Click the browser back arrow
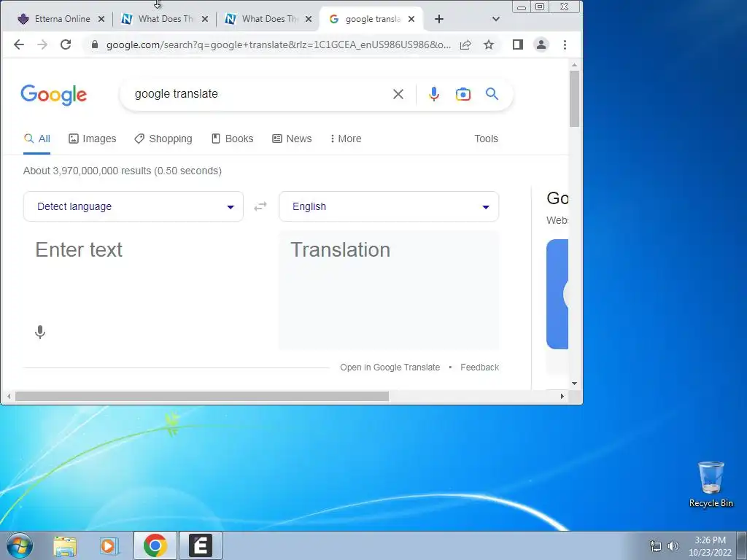747x560 pixels. coord(18,44)
